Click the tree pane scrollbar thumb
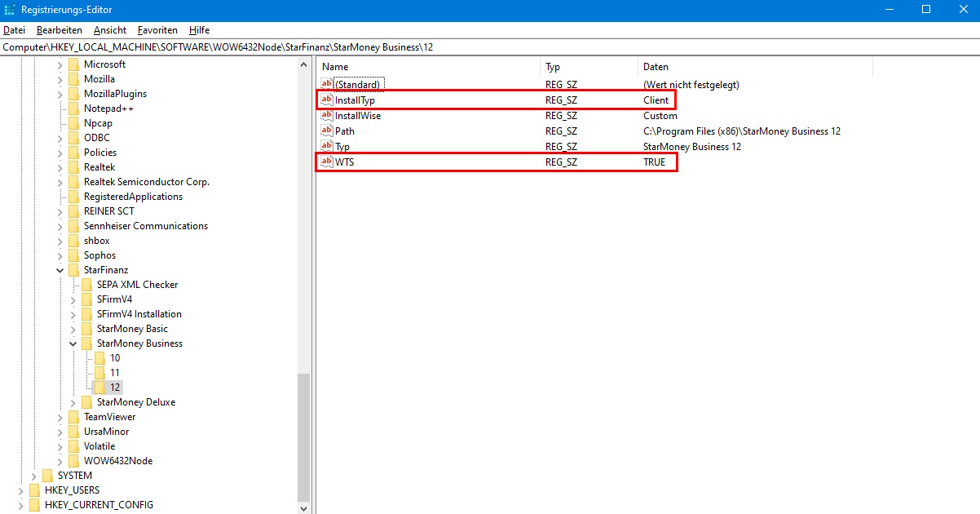This screenshot has height=514, width=980. (304, 437)
